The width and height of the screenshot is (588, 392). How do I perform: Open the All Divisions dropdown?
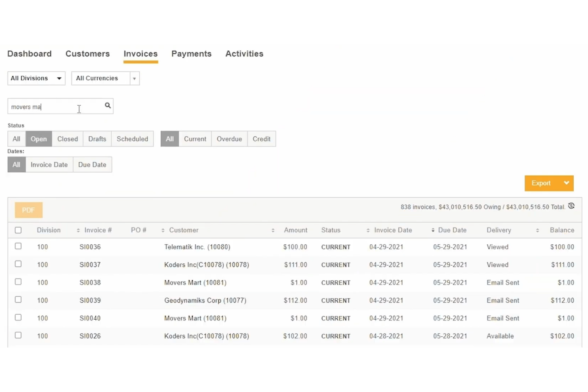click(36, 78)
